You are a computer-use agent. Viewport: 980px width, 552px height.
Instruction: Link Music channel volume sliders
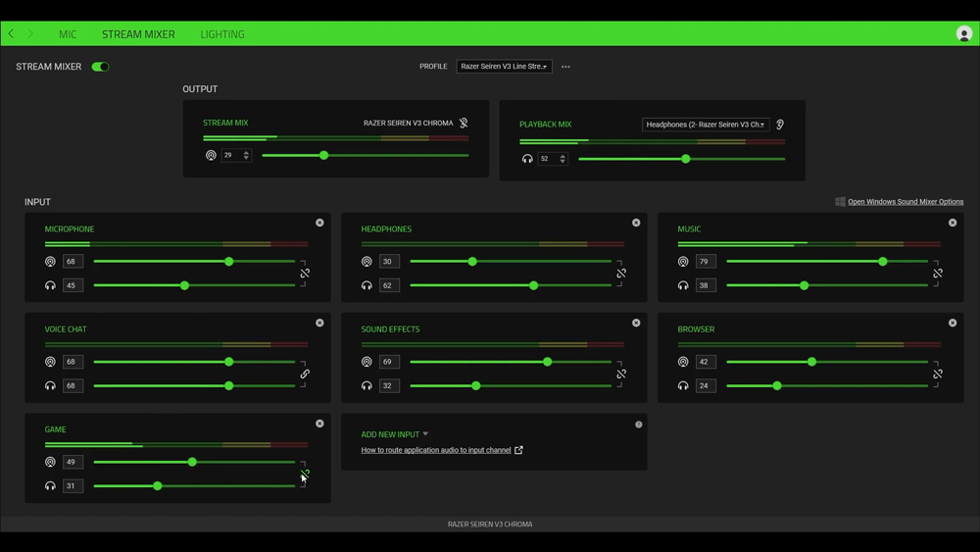pyautogui.click(x=938, y=274)
